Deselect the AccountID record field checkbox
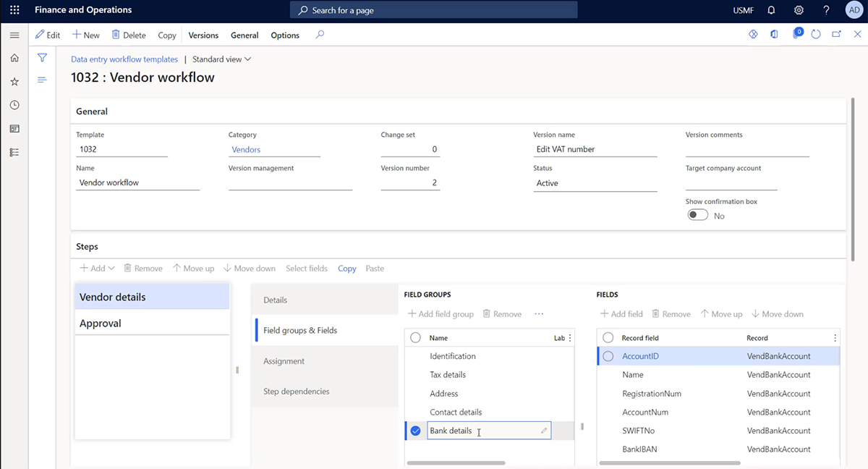Screen dimensions: 868x469 (x=608, y=355)
